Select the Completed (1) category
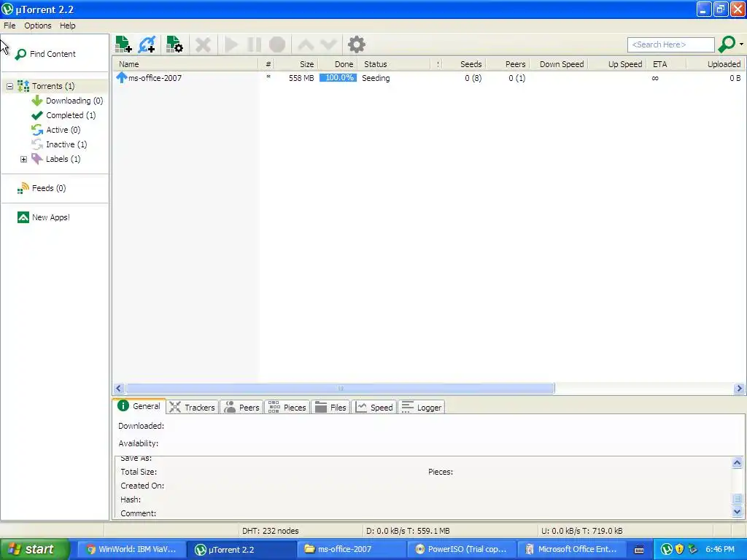Image resolution: width=747 pixels, height=560 pixels. (64, 115)
